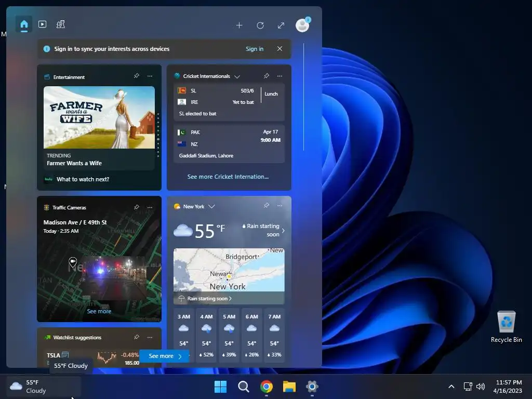Open volume control tray icon
This screenshot has height=399, width=532.
pos(481,387)
